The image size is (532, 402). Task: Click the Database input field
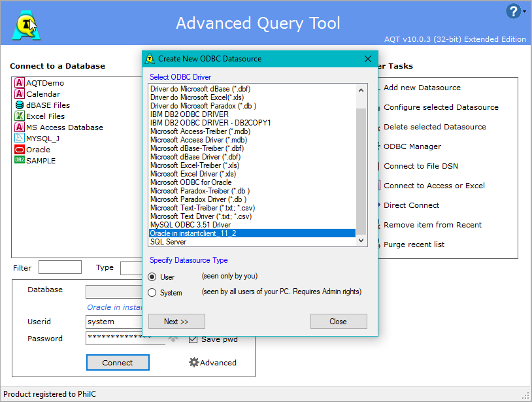[114, 292]
